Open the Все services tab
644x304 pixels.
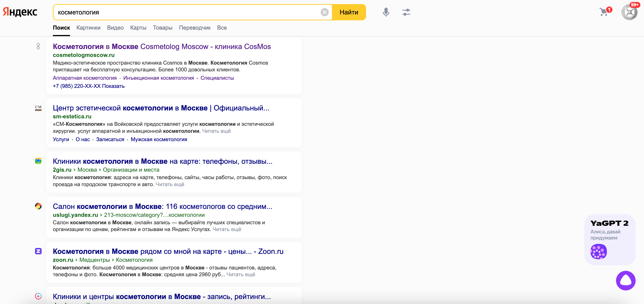[222, 28]
